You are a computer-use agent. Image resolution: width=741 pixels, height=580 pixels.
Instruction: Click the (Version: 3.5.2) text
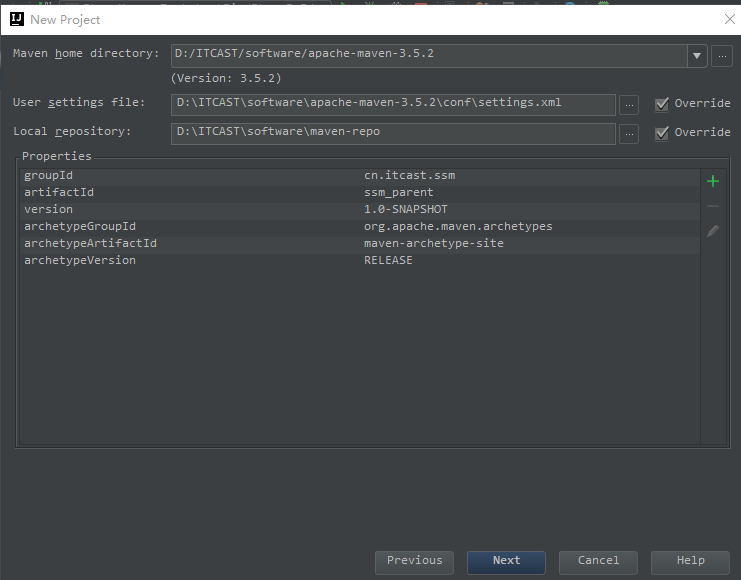click(x=226, y=78)
